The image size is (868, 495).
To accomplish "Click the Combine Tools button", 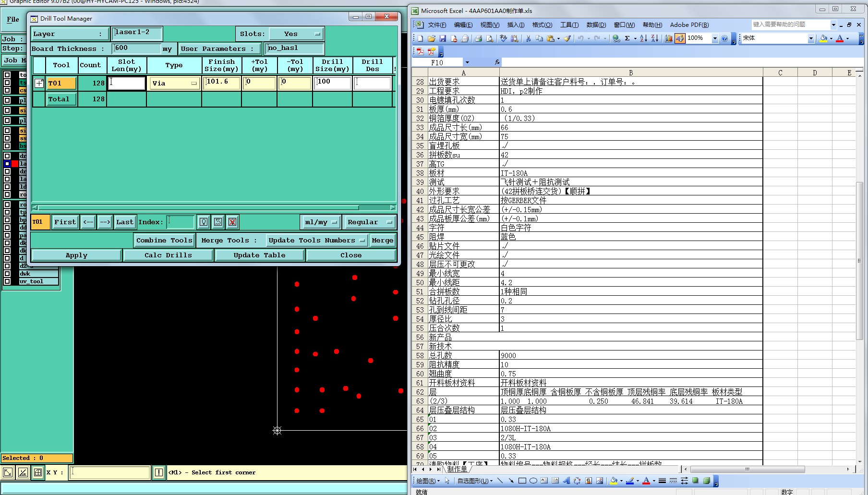I will pyautogui.click(x=164, y=240).
